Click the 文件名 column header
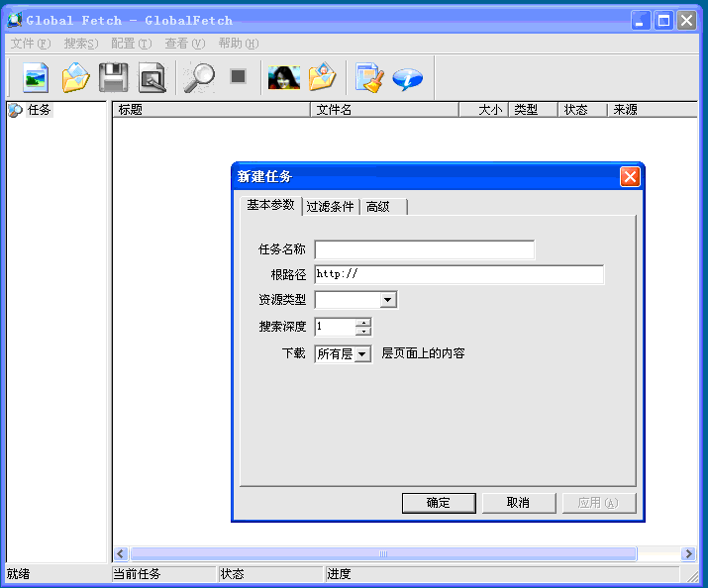This screenshot has height=588, width=708. [x=385, y=110]
